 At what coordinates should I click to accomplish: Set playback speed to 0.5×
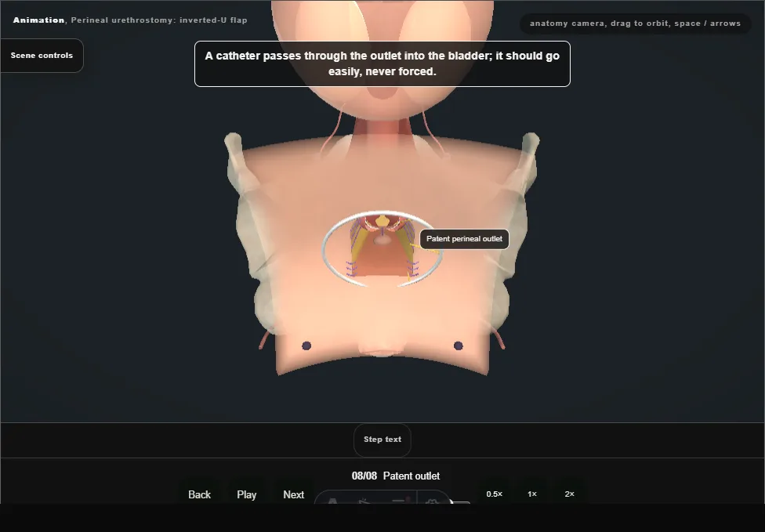point(495,494)
